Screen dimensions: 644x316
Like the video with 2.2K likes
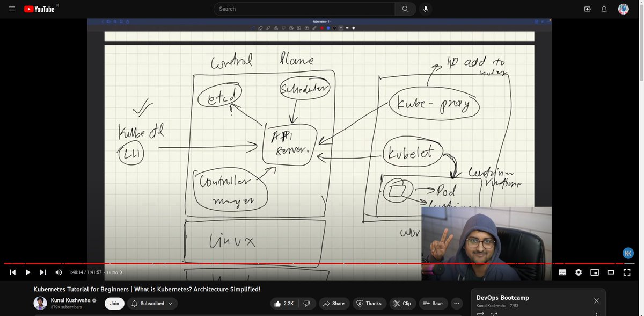[x=283, y=304]
